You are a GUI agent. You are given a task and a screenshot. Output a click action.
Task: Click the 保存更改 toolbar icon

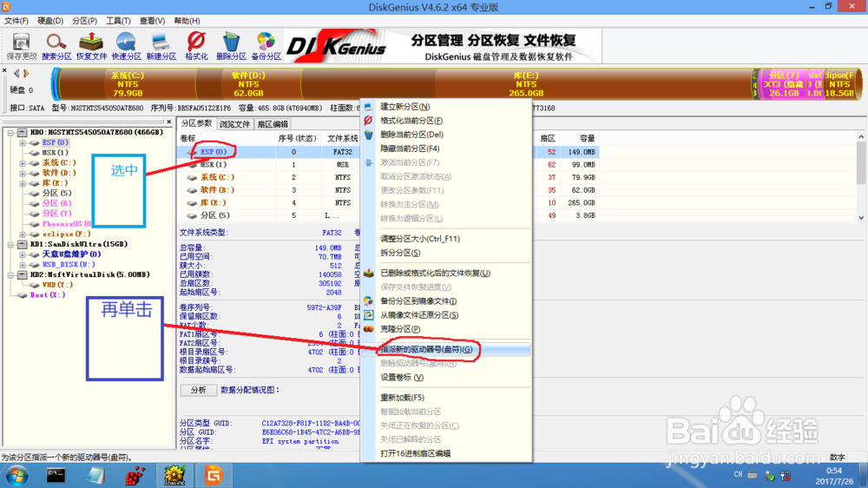click(22, 46)
